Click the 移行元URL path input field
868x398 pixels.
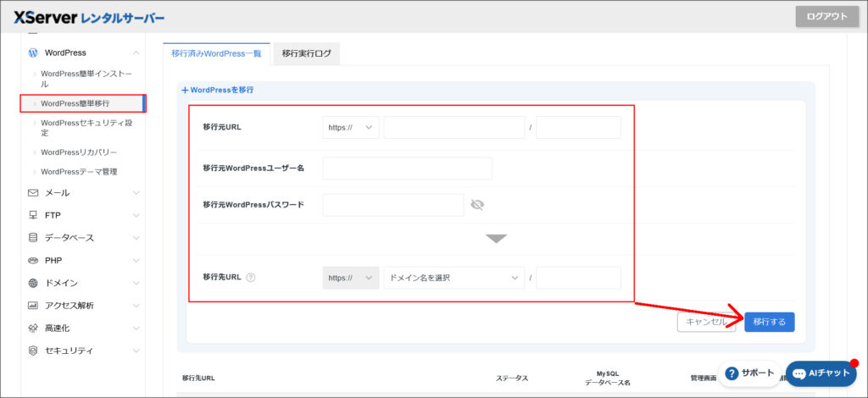(578, 127)
